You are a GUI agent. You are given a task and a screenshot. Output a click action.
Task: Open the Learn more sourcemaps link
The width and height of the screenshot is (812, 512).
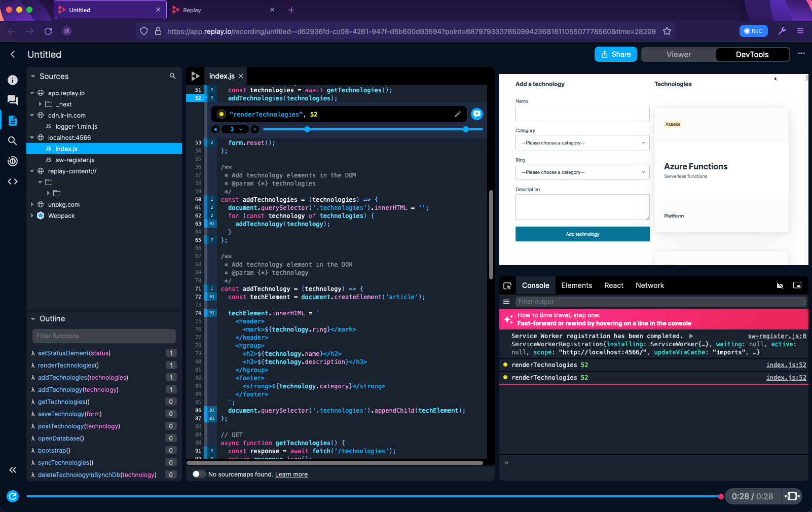291,474
